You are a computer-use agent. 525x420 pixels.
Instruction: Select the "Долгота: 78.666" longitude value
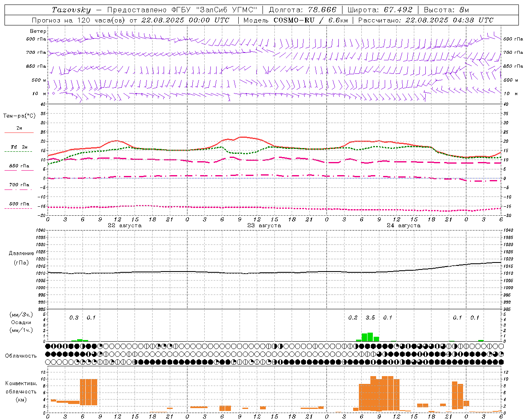(302, 10)
